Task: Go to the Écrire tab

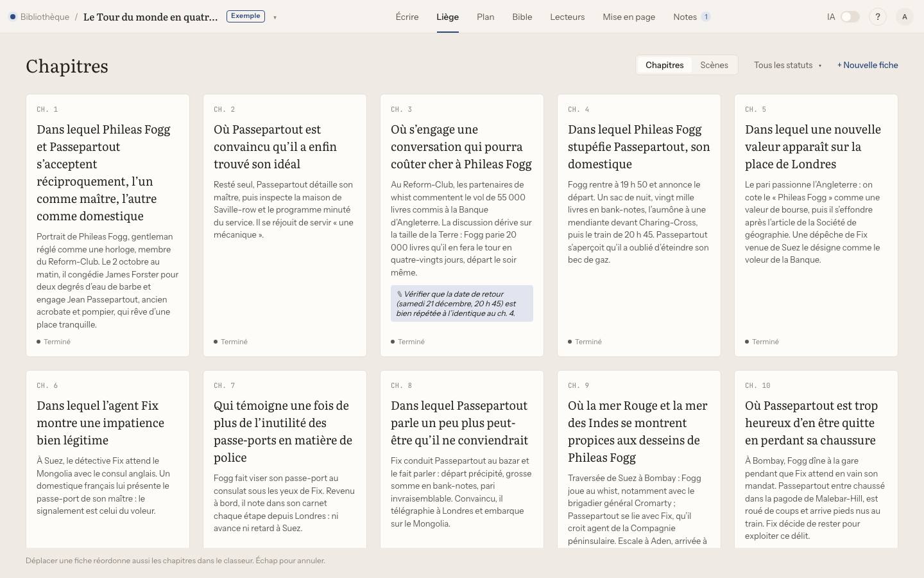Action: tap(407, 17)
